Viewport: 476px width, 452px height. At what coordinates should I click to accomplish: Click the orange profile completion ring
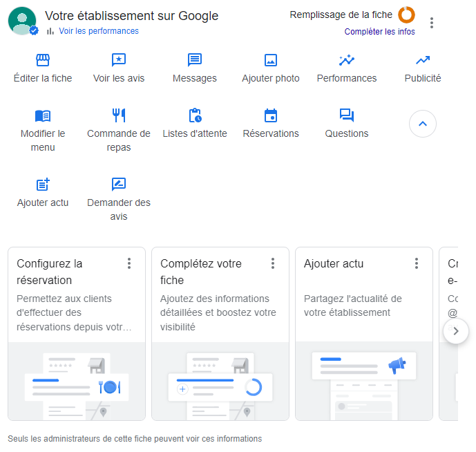click(x=406, y=15)
